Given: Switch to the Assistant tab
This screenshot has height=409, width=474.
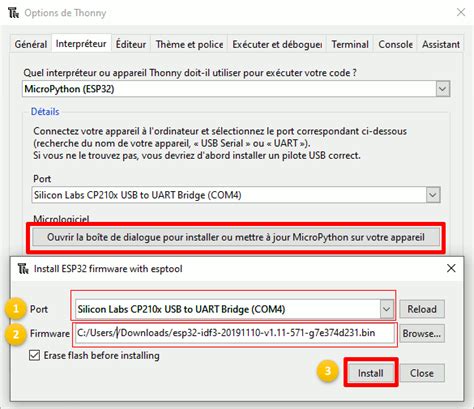Looking at the screenshot, I should (x=441, y=44).
